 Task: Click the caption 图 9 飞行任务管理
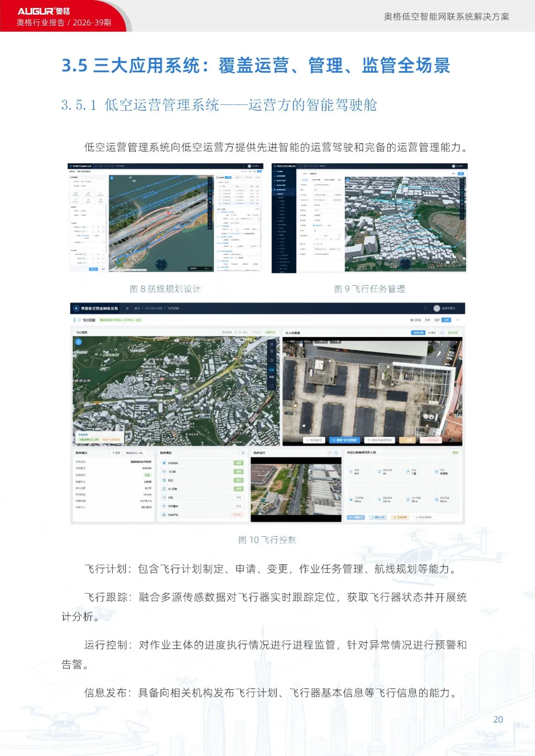point(370,289)
